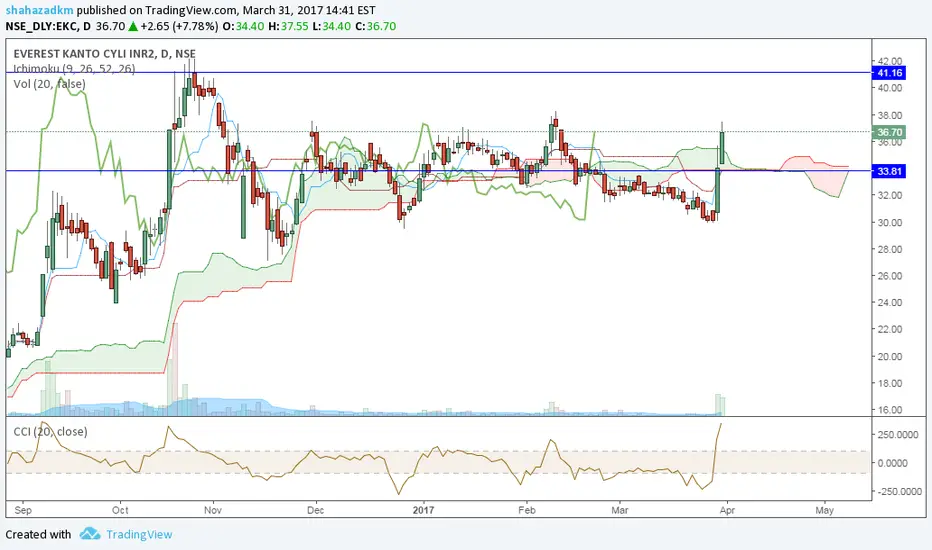Select the Ichimoku (9, 26, 52, 26) indicator label
The width and height of the screenshot is (932, 550).
click(74, 69)
